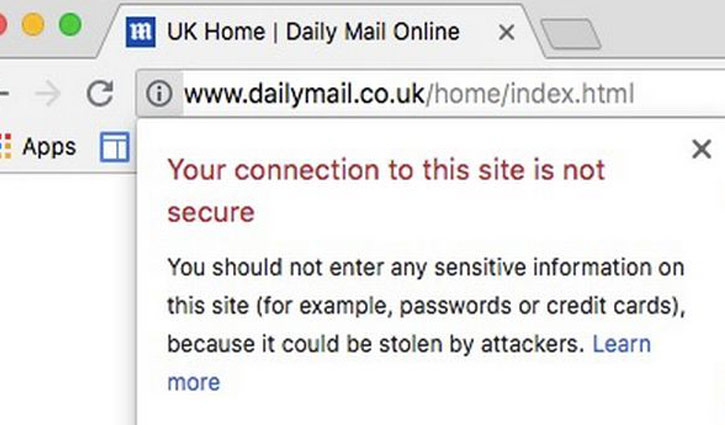Image resolution: width=725 pixels, height=425 pixels.
Task: Reload the current page
Action: (x=100, y=93)
